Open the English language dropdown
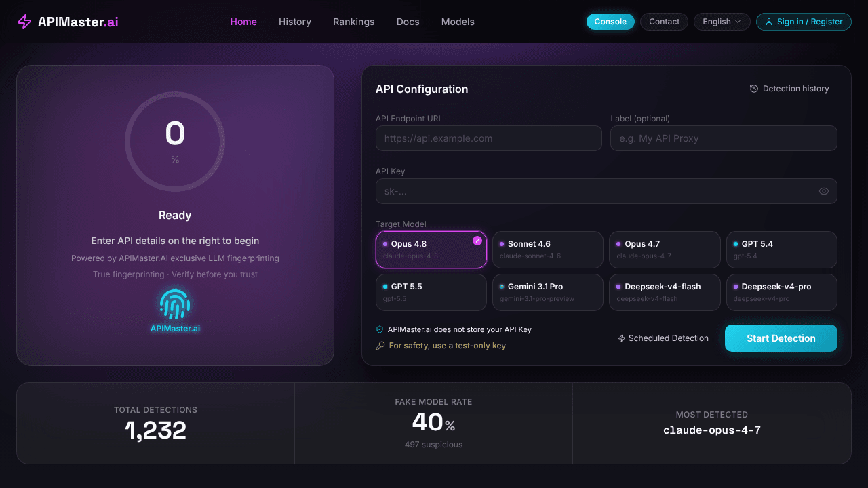 tap(722, 22)
